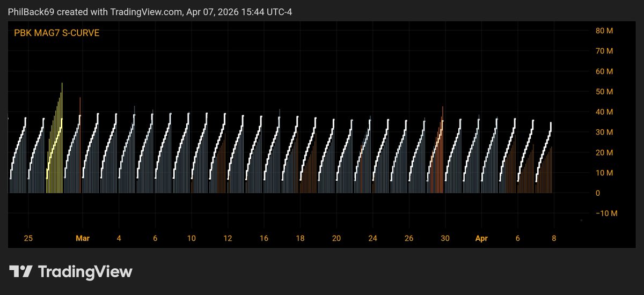Click the date label 8 on time axis
The height and width of the screenshot is (295, 644).
[554, 238]
